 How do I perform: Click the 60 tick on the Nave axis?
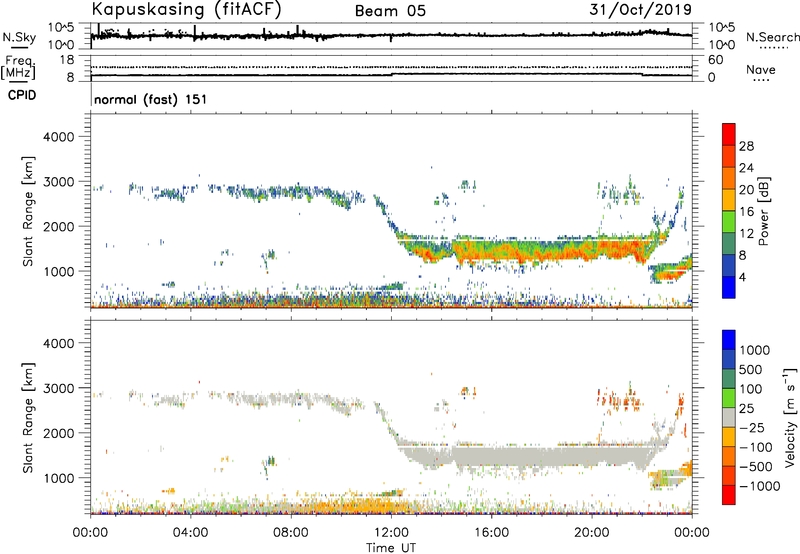click(715, 60)
